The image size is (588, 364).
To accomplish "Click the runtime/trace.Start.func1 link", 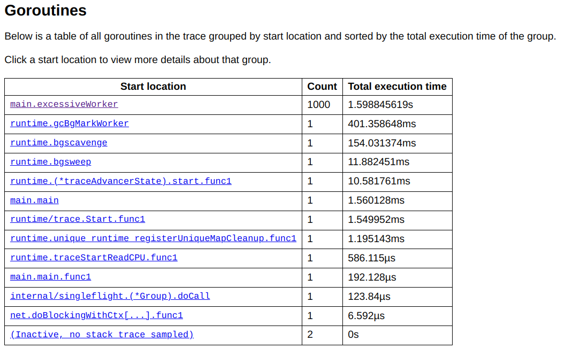I will click(78, 220).
